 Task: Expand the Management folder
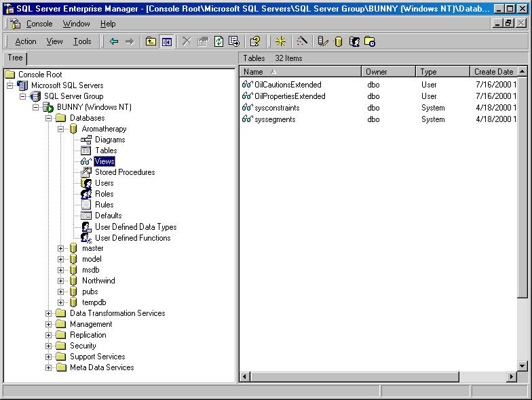[49, 324]
